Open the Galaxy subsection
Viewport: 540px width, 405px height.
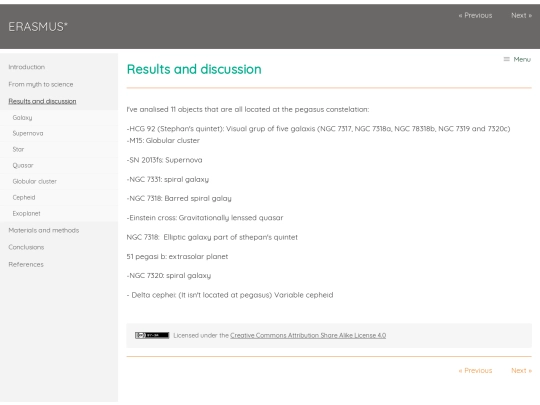(x=22, y=117)
